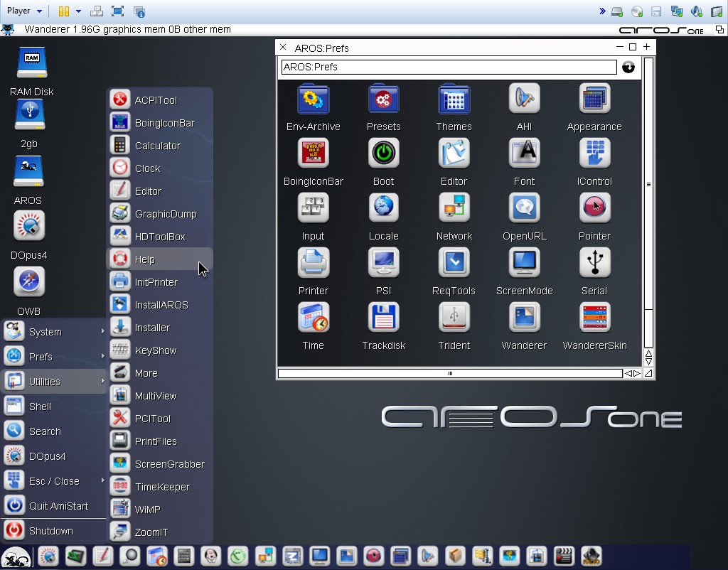Image resolution: width=728 pixels, height=570 pixels.
Task: Open the Themes folder icon
Action: click(454, 99)
